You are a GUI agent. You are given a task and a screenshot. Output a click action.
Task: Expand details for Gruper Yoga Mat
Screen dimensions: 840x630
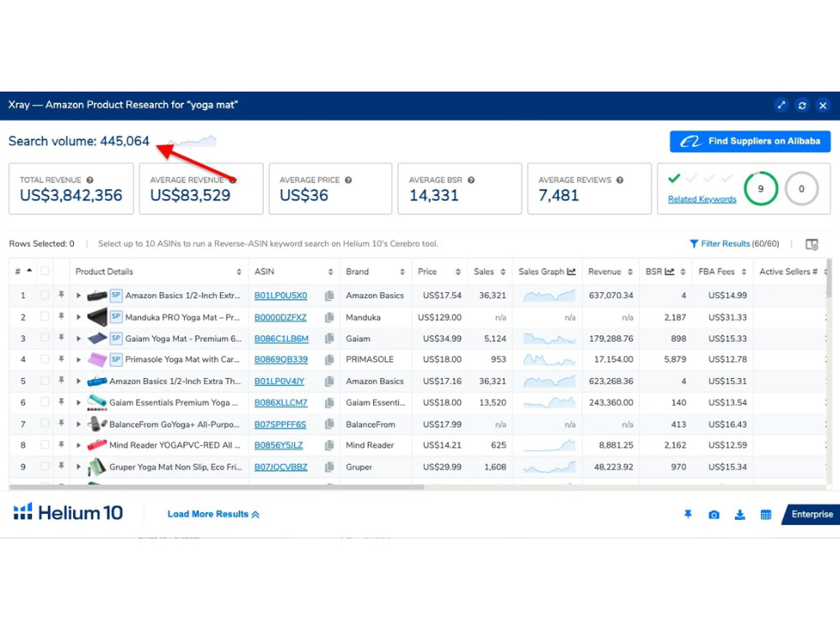[79, 467]
